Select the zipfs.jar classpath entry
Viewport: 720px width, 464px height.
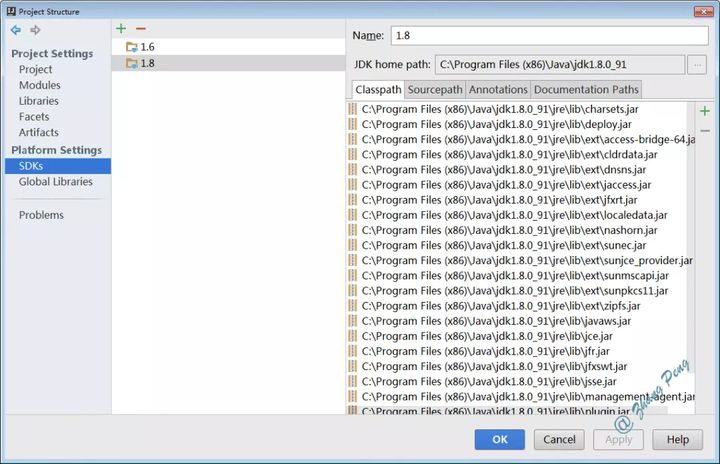pyautogui.click(x=501, y=306)
